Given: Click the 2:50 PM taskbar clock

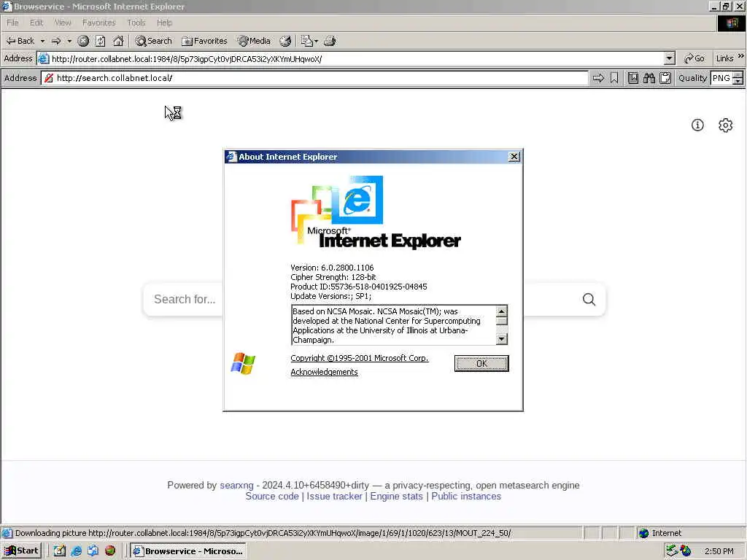Looking at the screenshot, I should (x=719, y=551).
